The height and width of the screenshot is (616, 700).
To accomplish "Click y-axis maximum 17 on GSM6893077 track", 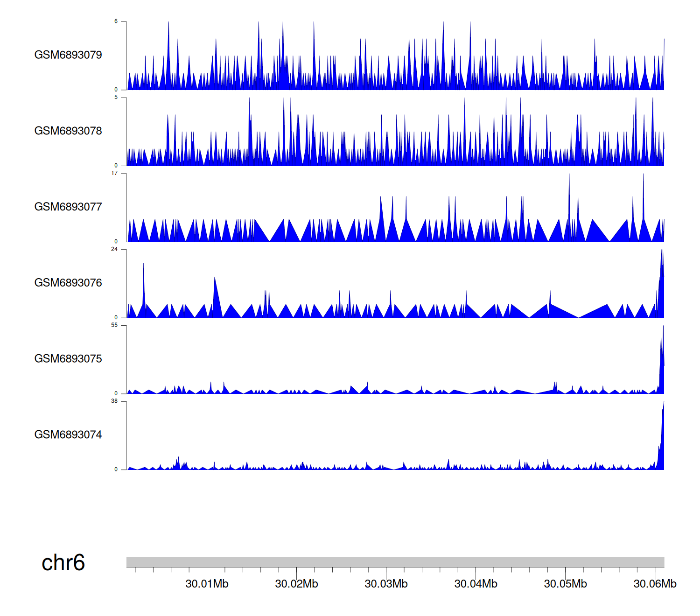I will point(114,173).
